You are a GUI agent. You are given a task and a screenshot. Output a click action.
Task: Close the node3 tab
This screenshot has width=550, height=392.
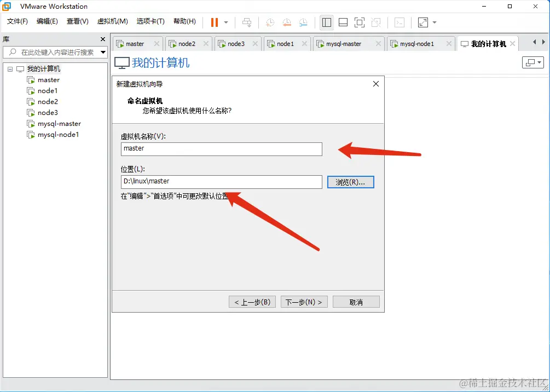point(255,43)
